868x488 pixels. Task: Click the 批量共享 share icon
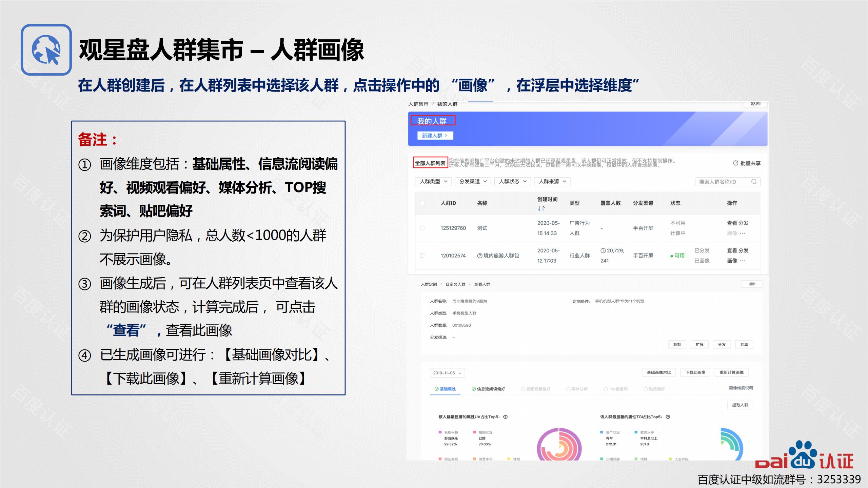tap(735, 163)
